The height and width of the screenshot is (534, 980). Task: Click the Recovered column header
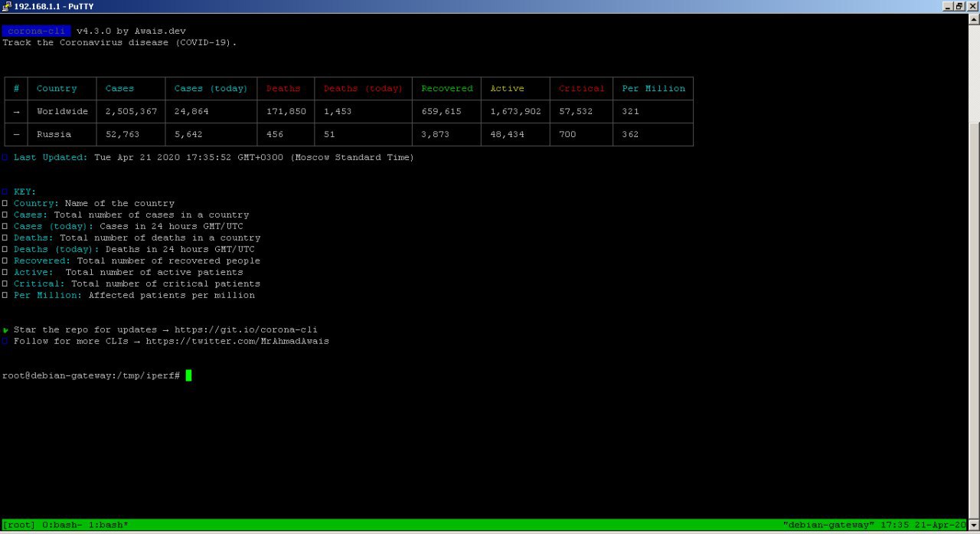pyautogui.click(x=447, y=89)
